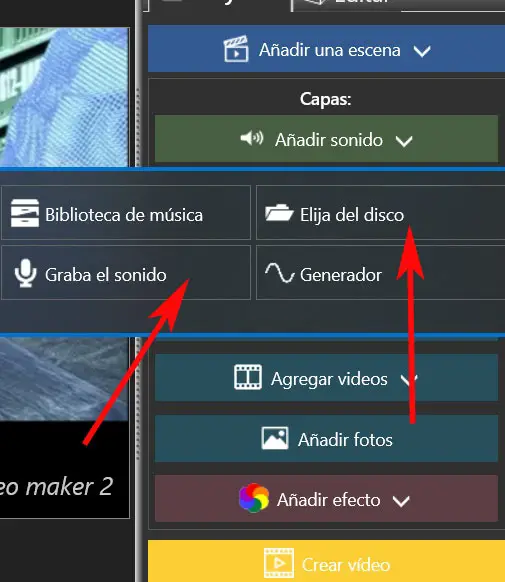This screenshot has width=505, height=582.
Task: Collapse the Añadir sonido dropdown chevron
Action: point(404,141)
